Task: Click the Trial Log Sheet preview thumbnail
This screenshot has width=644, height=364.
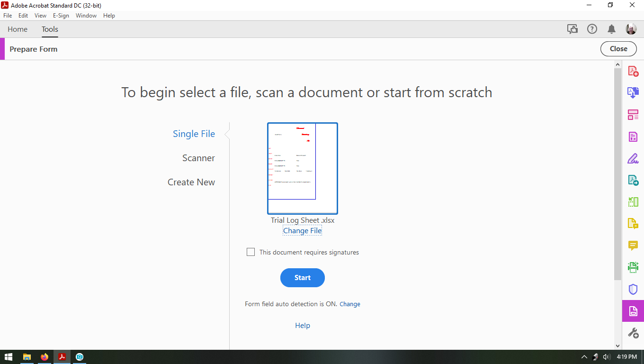Action: pyautogui.click(x=302, y=168)
